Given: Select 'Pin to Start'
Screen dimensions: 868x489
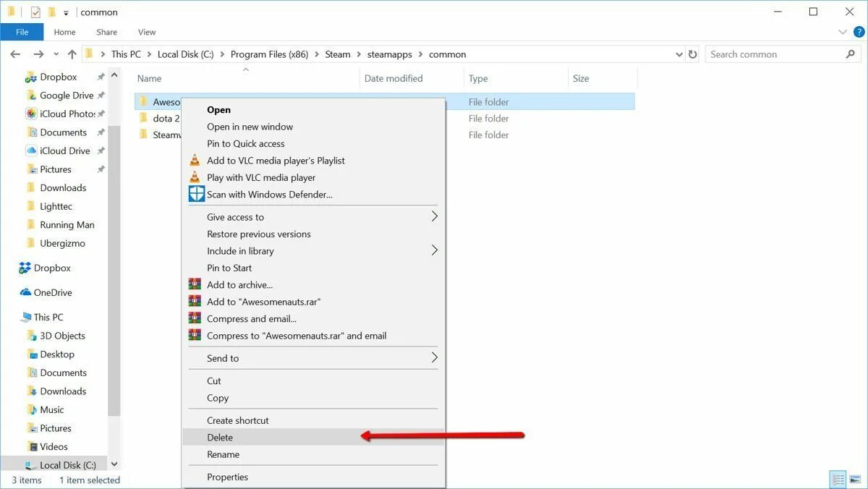Looking at the screenshot, I should tap(313, 268).
